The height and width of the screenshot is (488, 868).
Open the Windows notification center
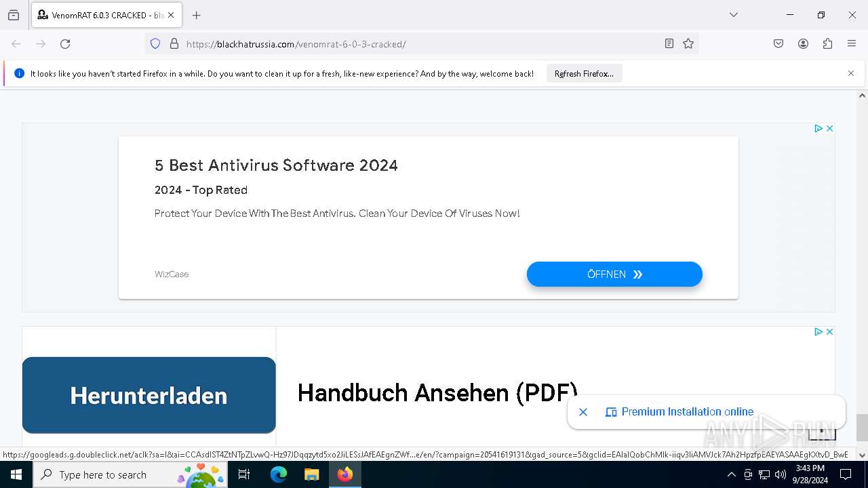point(846,474)
